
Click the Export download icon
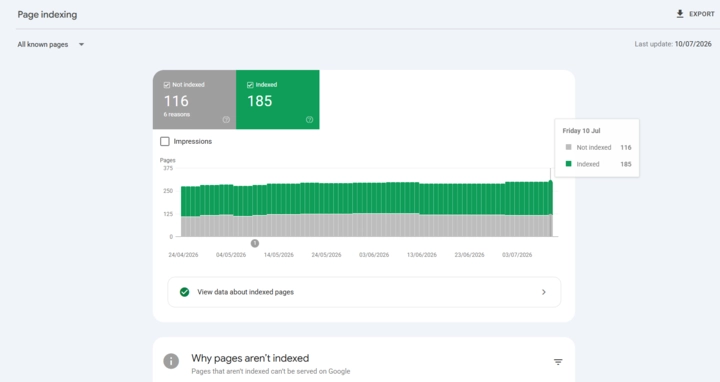click(680, 14)
